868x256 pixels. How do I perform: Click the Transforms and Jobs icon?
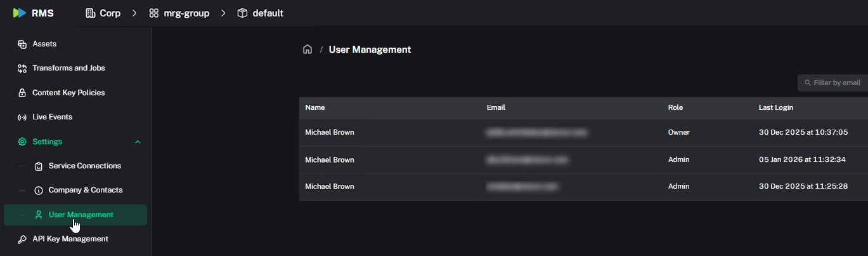(22, 69)
